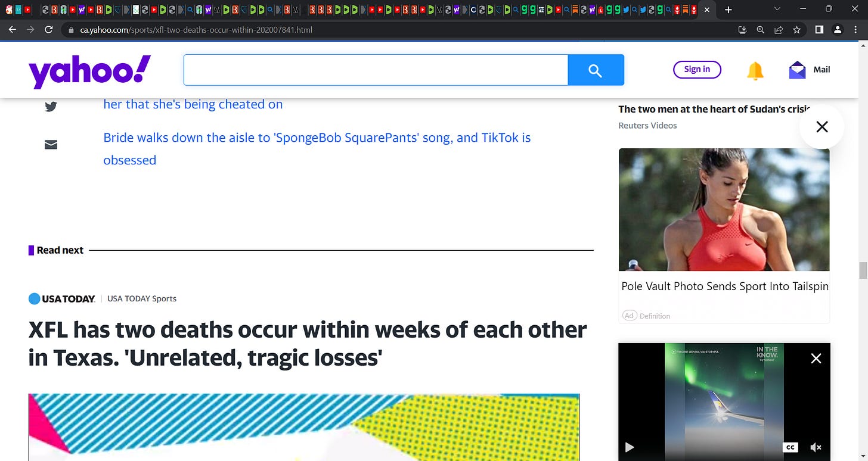Open 'The two men at the heart of Sudan's crisis'
The height and width of the screenshot is (461, 868).
(714, 109)
